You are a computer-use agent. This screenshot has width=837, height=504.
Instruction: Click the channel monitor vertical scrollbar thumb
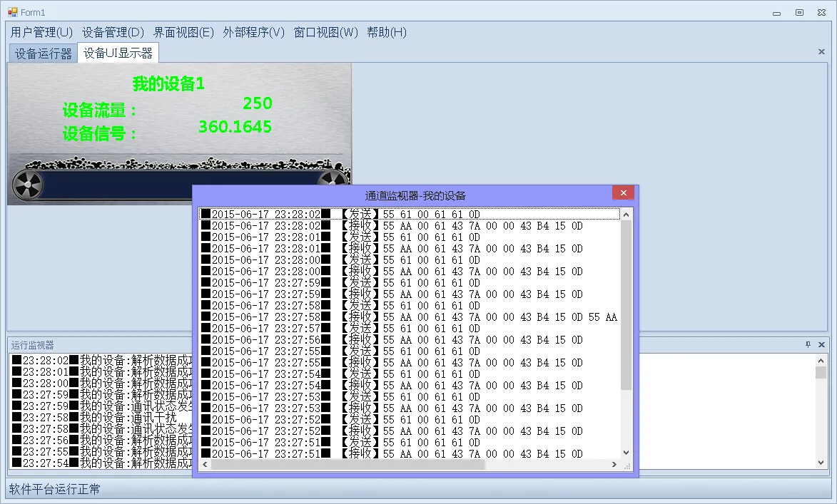pos(626,305)
